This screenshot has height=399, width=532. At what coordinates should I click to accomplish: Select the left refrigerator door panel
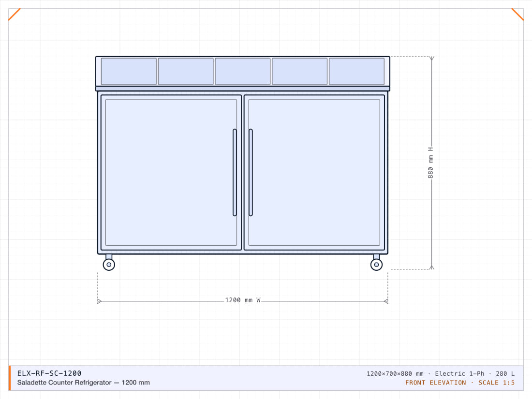171,172
